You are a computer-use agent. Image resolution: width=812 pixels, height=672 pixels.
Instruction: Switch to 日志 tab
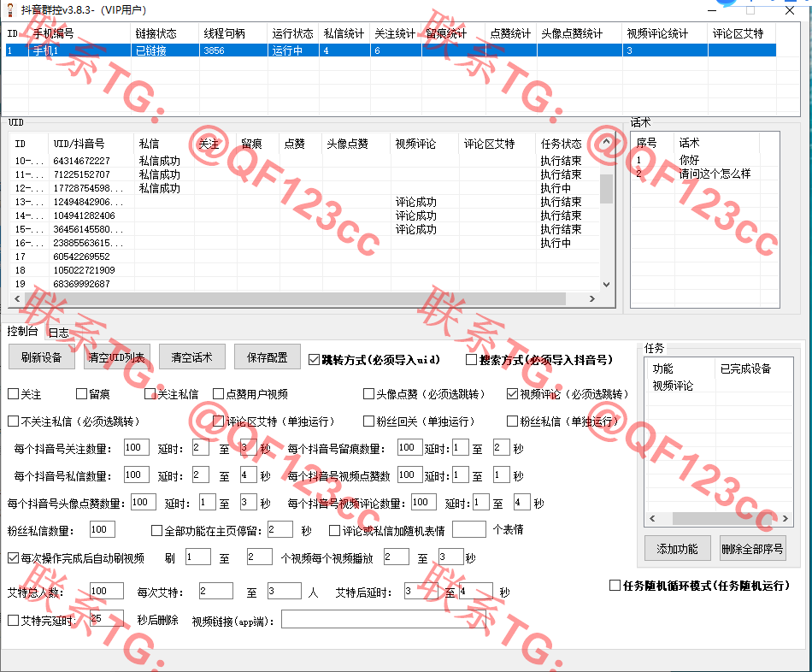pyautogui.click(x=58, y=332)
